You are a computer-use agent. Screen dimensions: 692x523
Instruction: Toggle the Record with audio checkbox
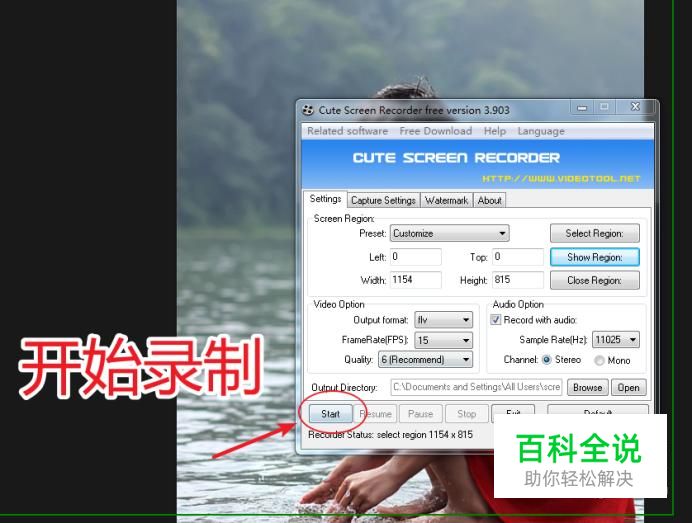(x=496, y=320)
